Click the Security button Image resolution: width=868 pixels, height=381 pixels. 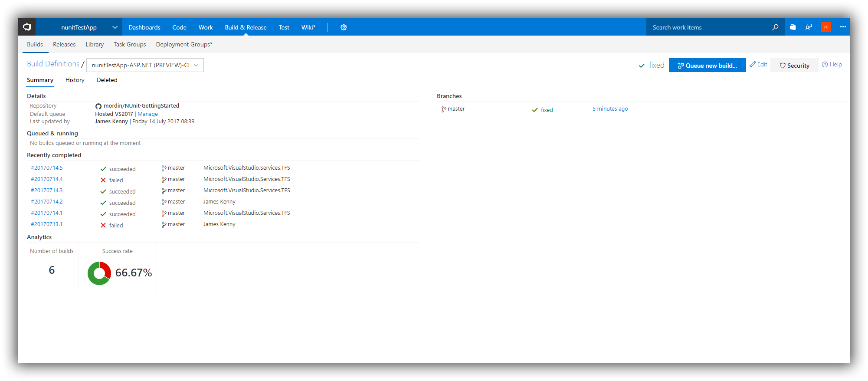[794, 65]
